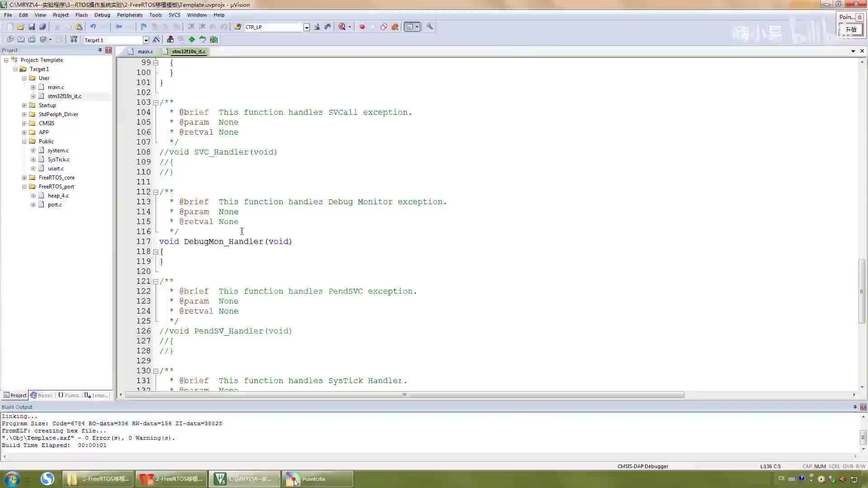This screenshot has height=488, width=868.
Task: Open Configuration with the wrench icon
Action: click(x=429, y=27)
